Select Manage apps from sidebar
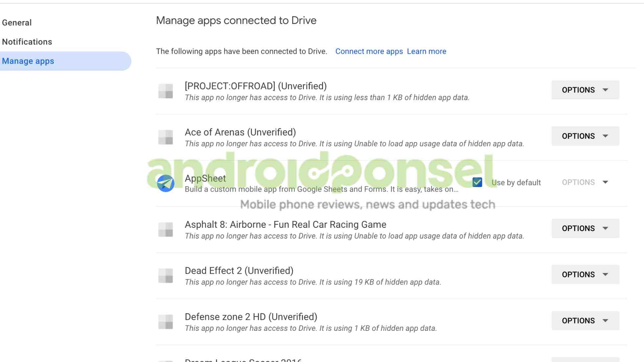 [27, 61]
